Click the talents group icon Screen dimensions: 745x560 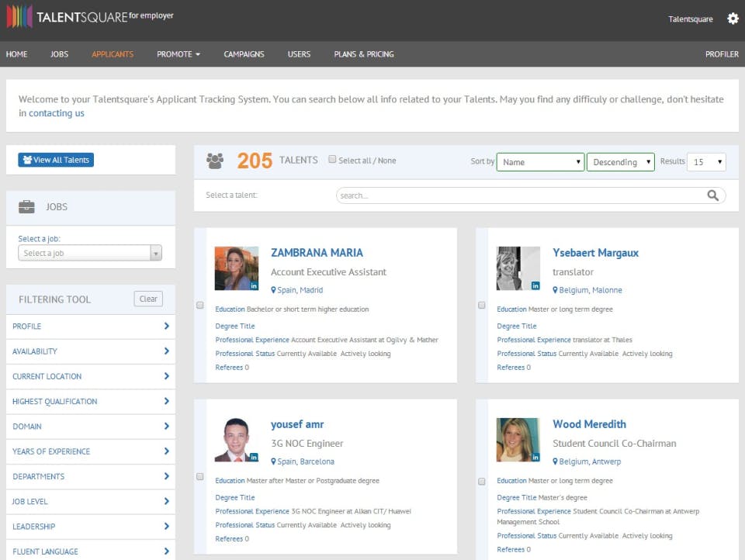pos(215,161)
